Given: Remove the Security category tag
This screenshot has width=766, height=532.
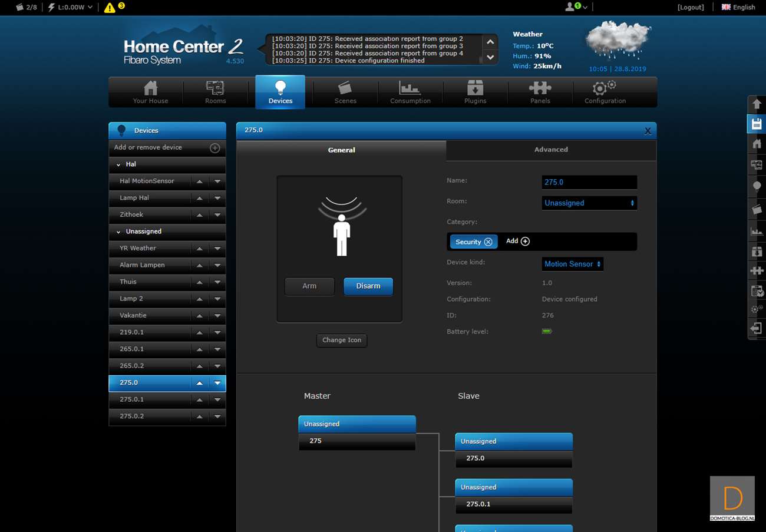Looking at the screenshot, I should tap(488, 242).
